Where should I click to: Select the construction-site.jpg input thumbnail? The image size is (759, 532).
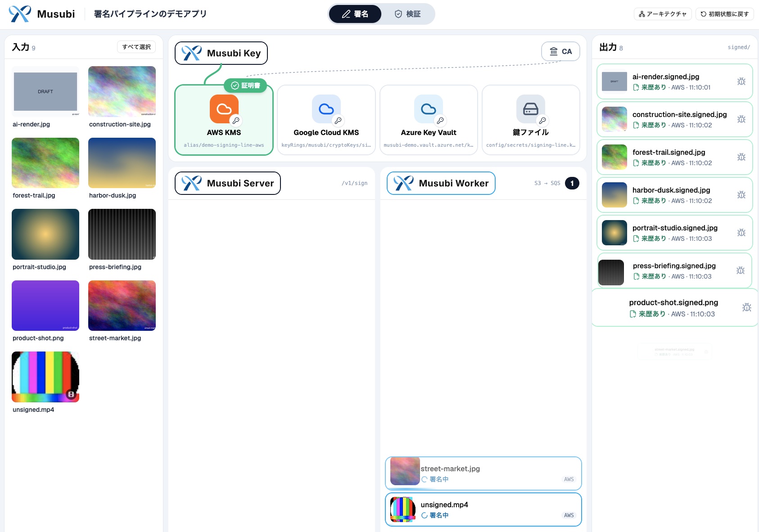click(122, 91)
